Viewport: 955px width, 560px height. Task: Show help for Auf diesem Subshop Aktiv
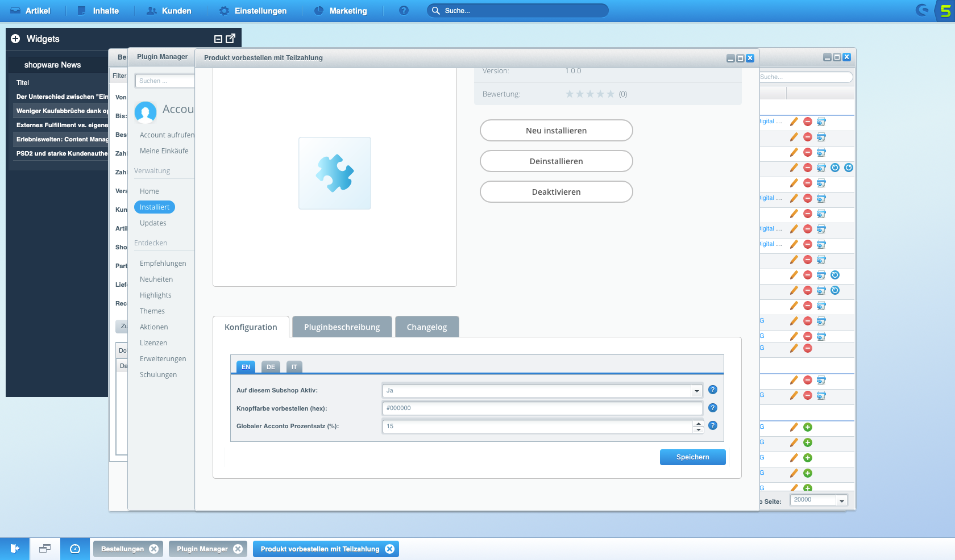coord(713,390)
